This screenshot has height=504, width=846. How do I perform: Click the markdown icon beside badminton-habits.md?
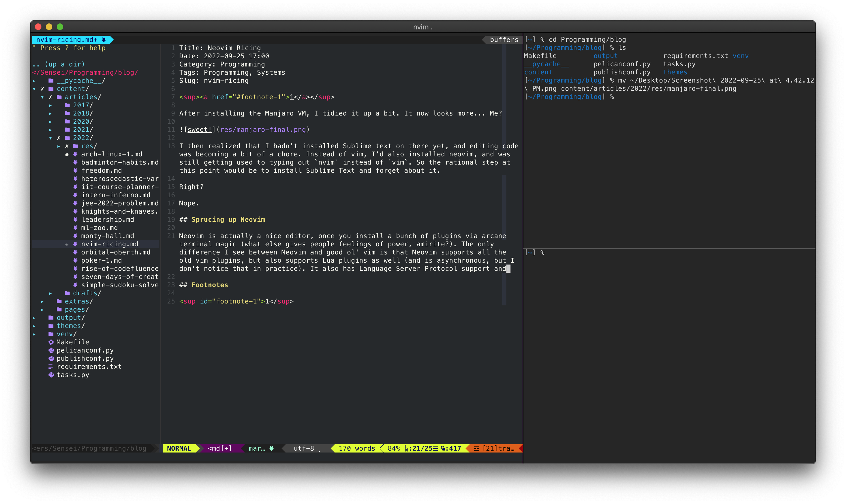tap(75, 162)
